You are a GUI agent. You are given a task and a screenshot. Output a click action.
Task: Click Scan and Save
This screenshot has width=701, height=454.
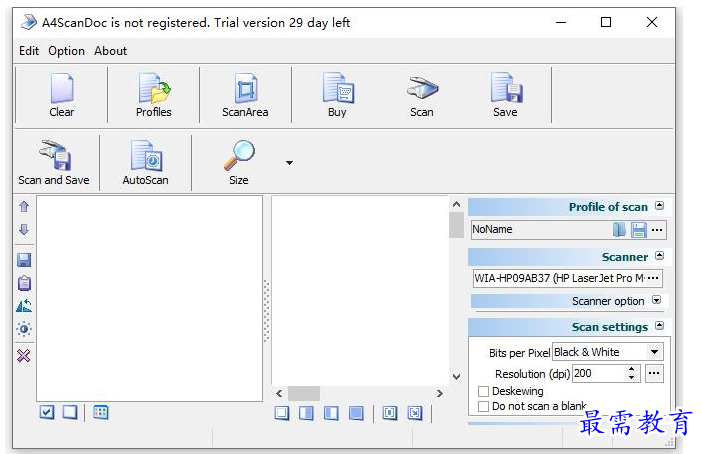(x=54, y=162)
